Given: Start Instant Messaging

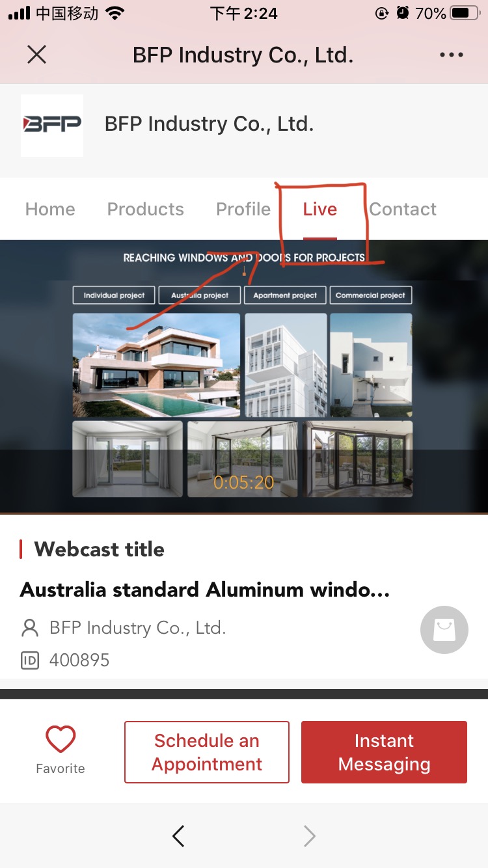Looking at the screenshot, I should click(x=384, y=752).
